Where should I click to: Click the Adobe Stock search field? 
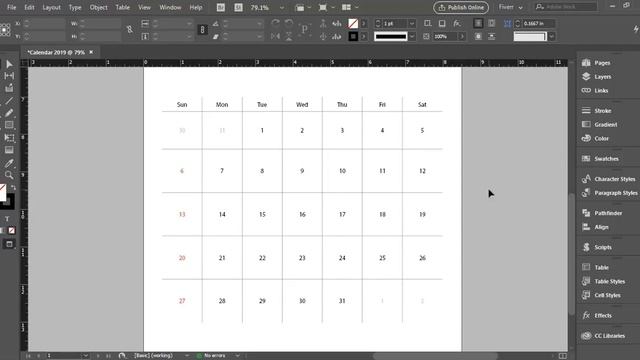[566, 7]
